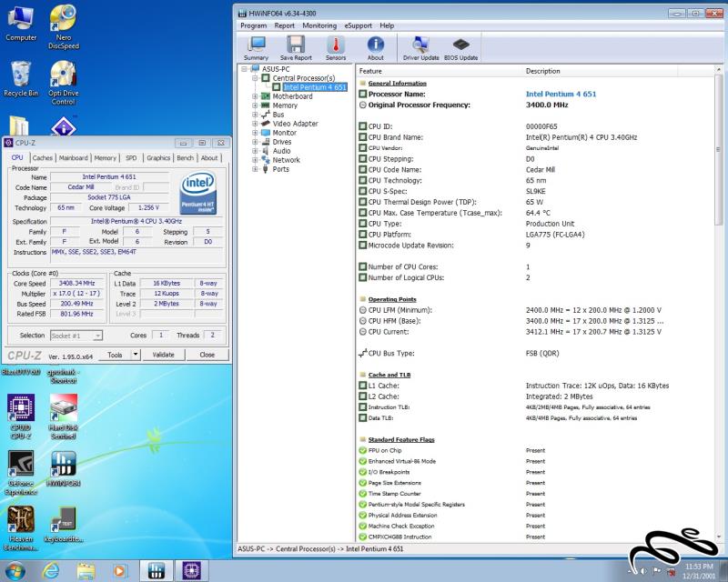Select the Opti Drive Control desktop icon
Screen dimensions: 728x582
(64, 83)
